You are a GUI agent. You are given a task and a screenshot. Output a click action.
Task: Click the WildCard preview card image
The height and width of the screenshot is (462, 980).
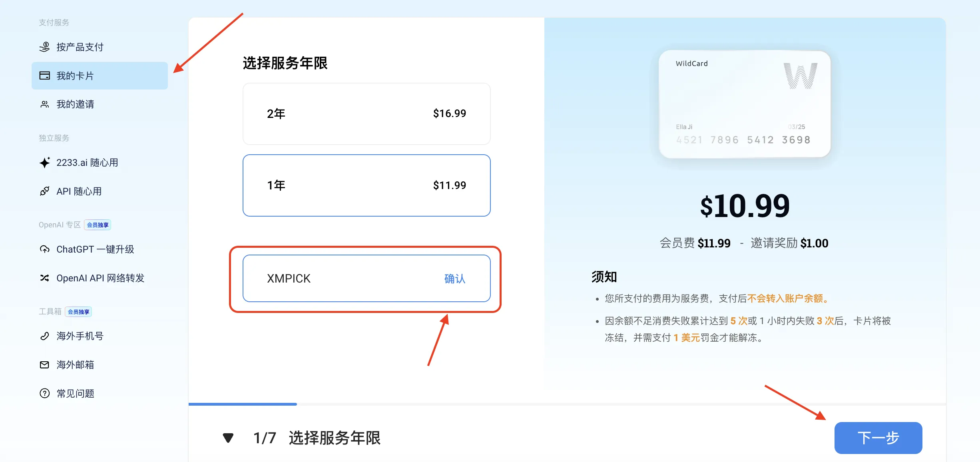745,104
